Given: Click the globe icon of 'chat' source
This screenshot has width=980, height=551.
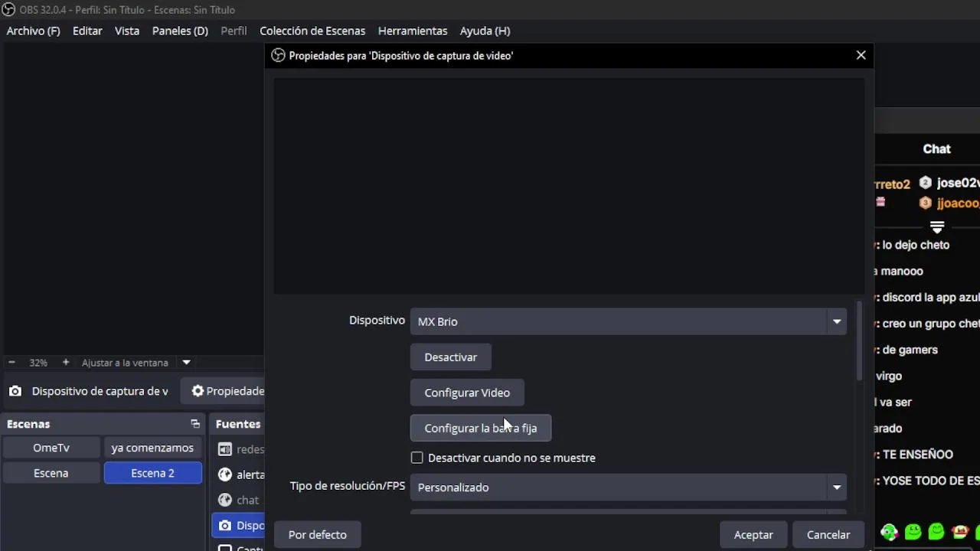Looking at the screenshot, I should tap(224, 500).
